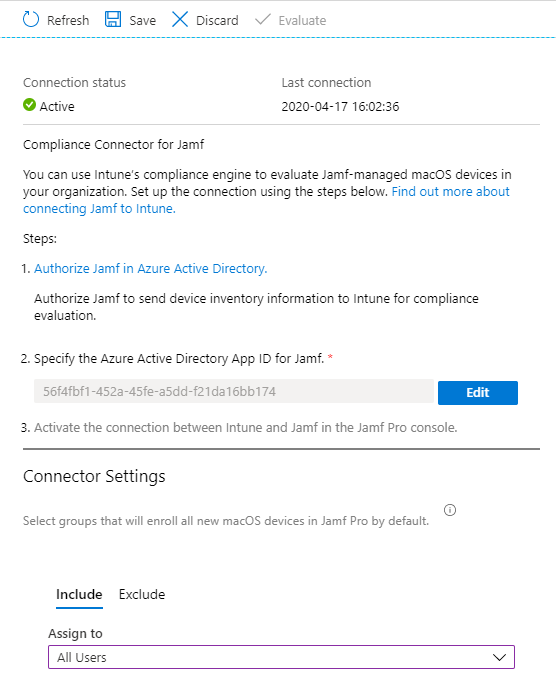Click the Save text label in toolbar
The height and width of the screenshot is (696, 556).
[142, 20]
